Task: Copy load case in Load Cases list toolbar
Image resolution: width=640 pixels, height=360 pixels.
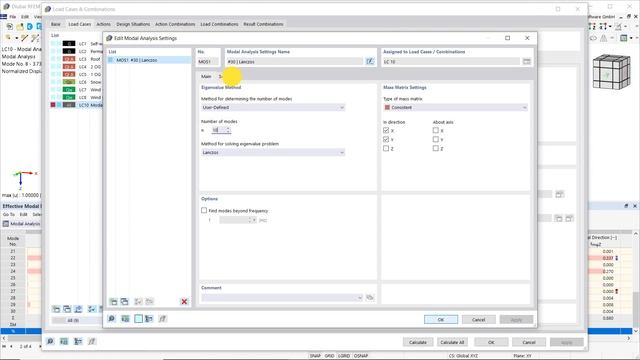Action: [x=67, y=309]
